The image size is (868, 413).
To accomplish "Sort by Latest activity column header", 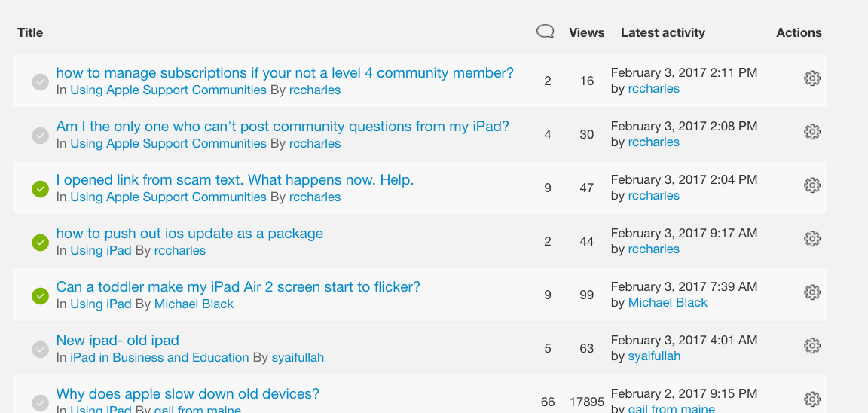I will pos(662,32).
